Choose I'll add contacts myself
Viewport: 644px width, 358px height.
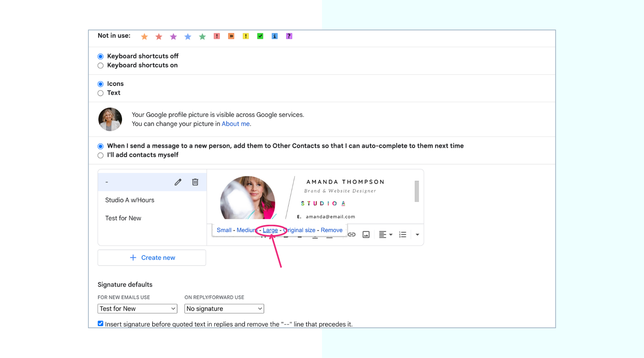101,155
